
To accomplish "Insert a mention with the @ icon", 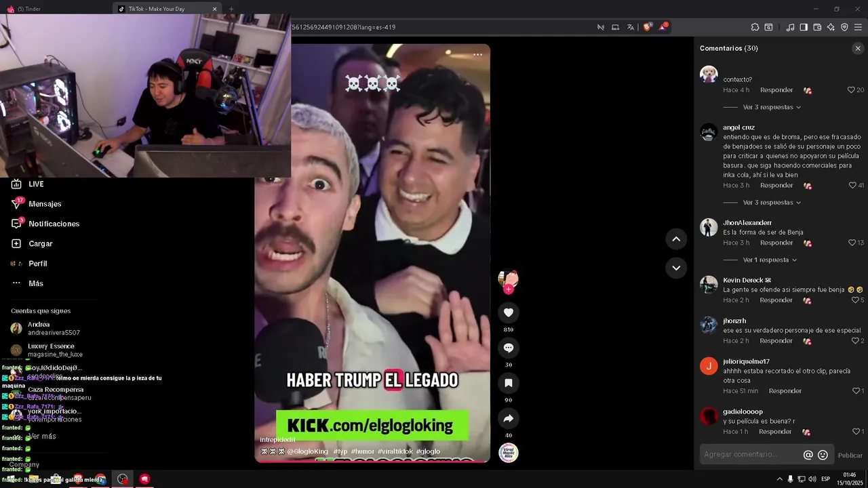I will [808, 455].
